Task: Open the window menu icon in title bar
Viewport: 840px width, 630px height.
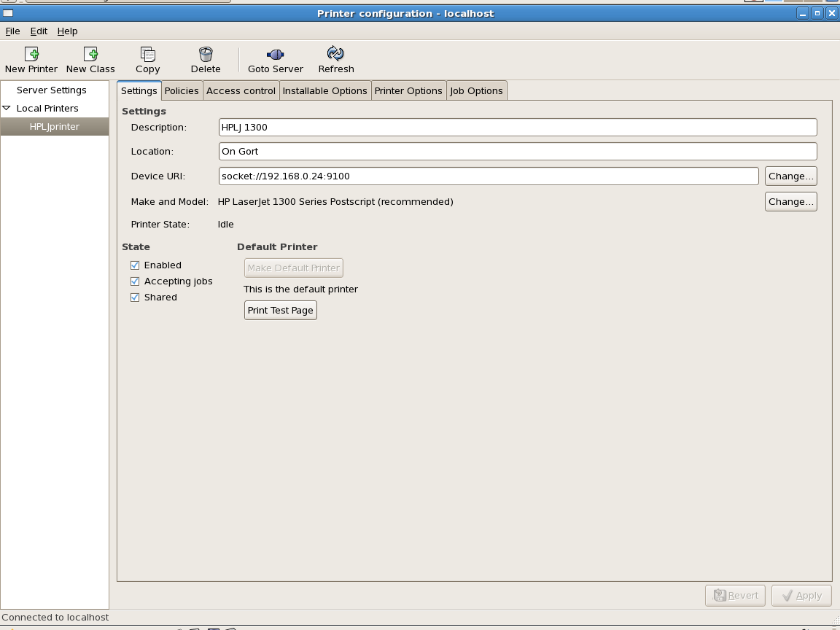Action: [8, 13]
